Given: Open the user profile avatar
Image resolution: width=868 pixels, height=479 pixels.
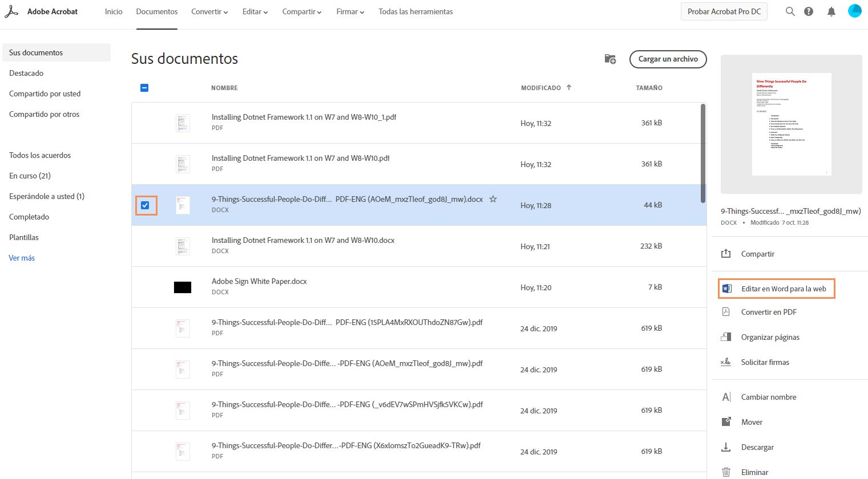Looking at the screenshot, I should pos(855,11).
